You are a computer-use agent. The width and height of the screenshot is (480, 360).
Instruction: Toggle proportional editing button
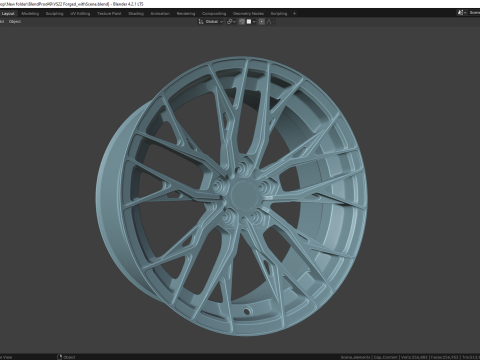(x=262, y=22)
